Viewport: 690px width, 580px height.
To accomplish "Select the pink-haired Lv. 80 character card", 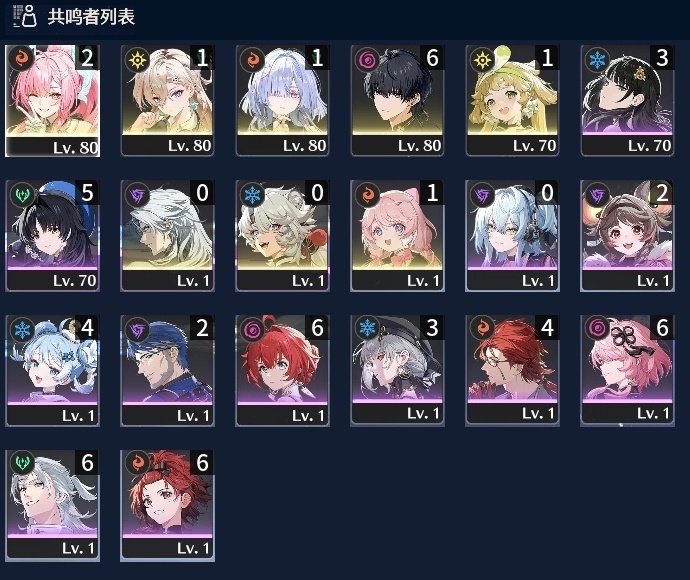I will click(x=52, y=101).
